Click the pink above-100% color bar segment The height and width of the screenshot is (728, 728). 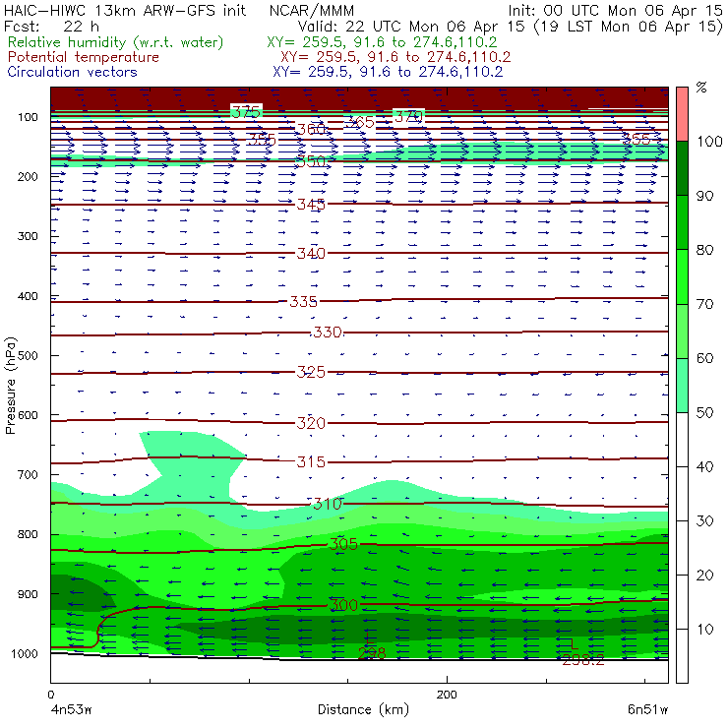[682, 114]
